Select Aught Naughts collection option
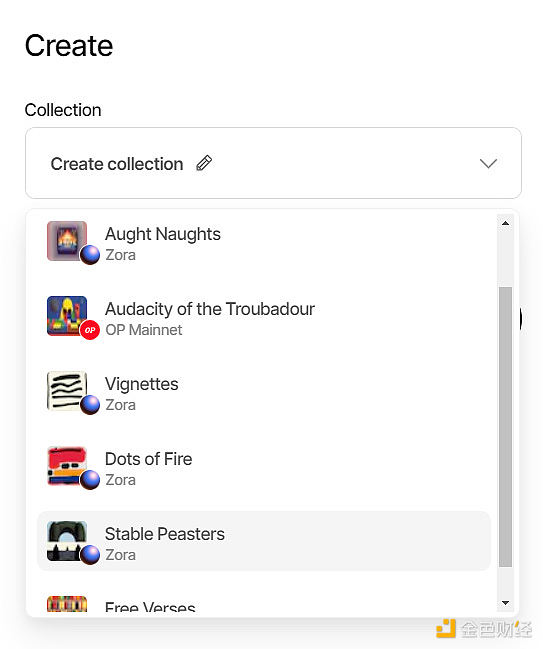 pos(264,243)
